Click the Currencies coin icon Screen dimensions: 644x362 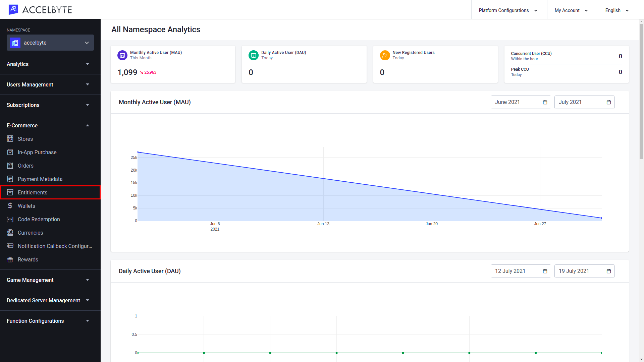(10, 233)
